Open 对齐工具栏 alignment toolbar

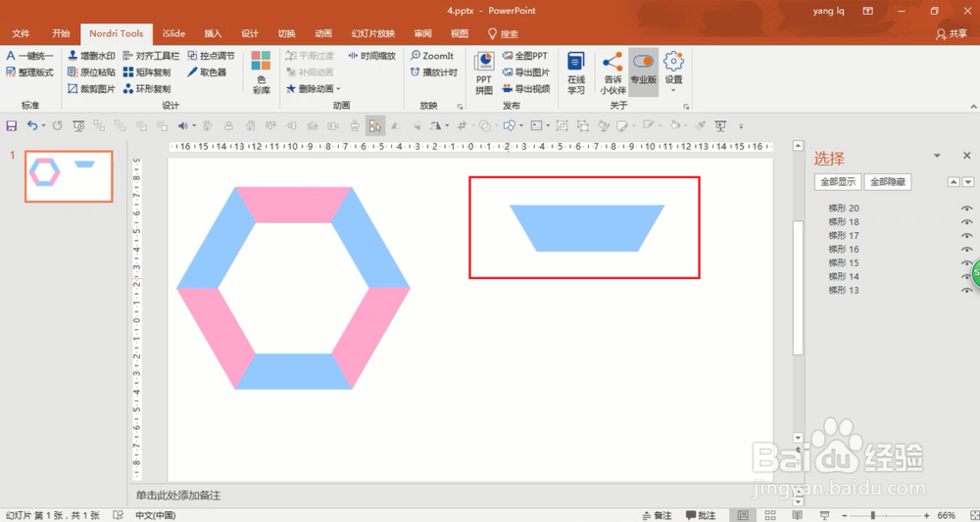pos(151,56)
